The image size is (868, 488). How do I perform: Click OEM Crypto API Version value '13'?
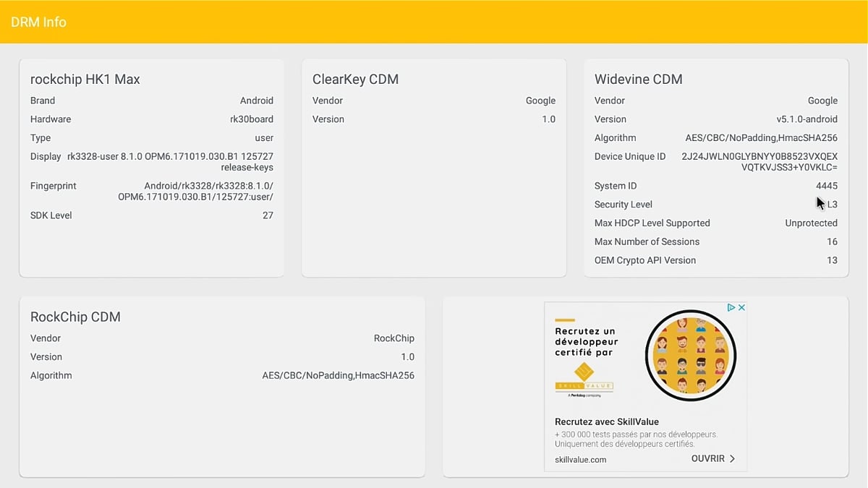tap(832, 260)
